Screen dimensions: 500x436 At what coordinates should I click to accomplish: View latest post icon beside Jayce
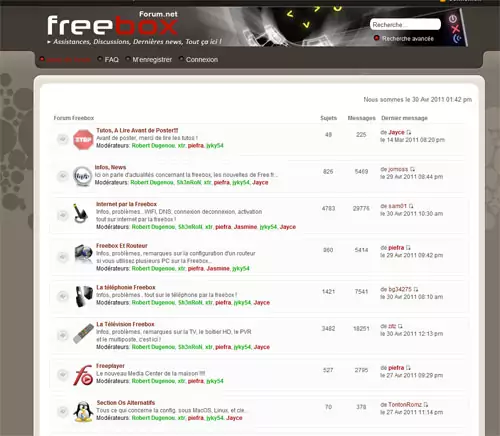pos(409,132)
